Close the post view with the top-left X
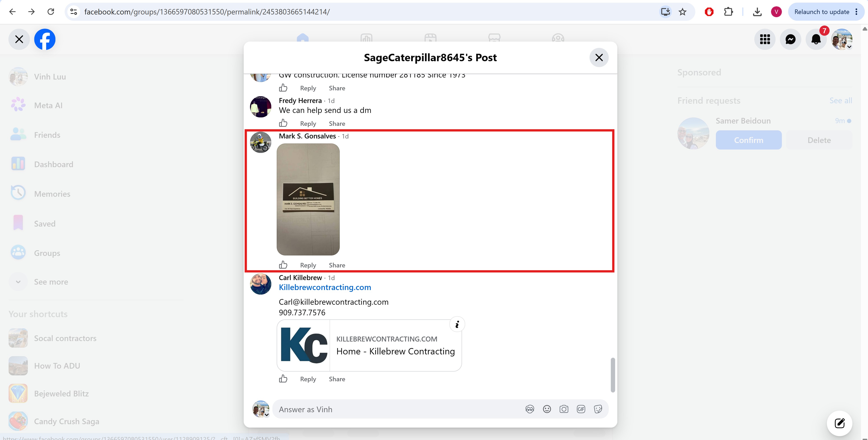The width and height of the screenshot is (868, 440). (x=19, y=39)
